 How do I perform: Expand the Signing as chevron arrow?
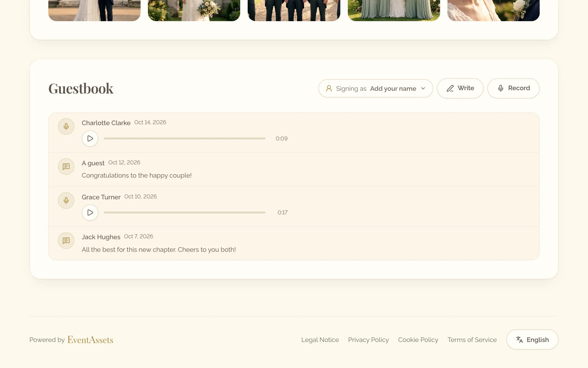pyautogui.click(x=423, y=89)
